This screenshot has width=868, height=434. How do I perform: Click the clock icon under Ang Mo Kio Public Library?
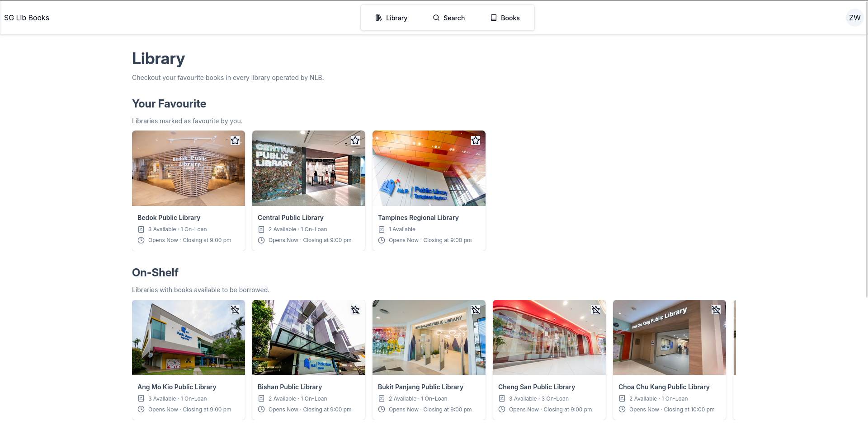pyautogui.click(x=141, y=410)
